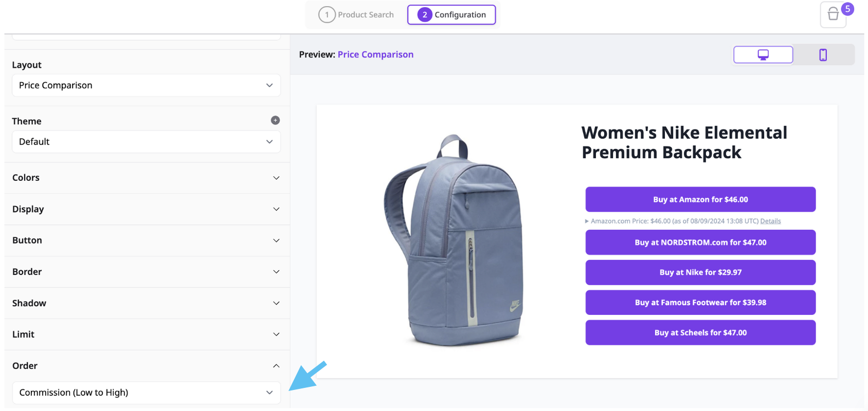The height and width of the screenshot is (411, 868).
Task: Go to Product Search step
Action: [356, 15]
